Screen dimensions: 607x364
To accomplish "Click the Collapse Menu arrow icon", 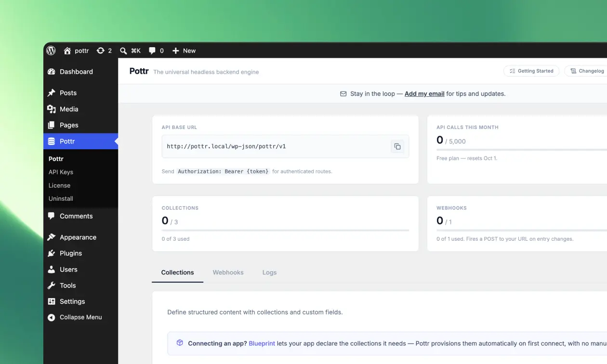I will point(52,317).
